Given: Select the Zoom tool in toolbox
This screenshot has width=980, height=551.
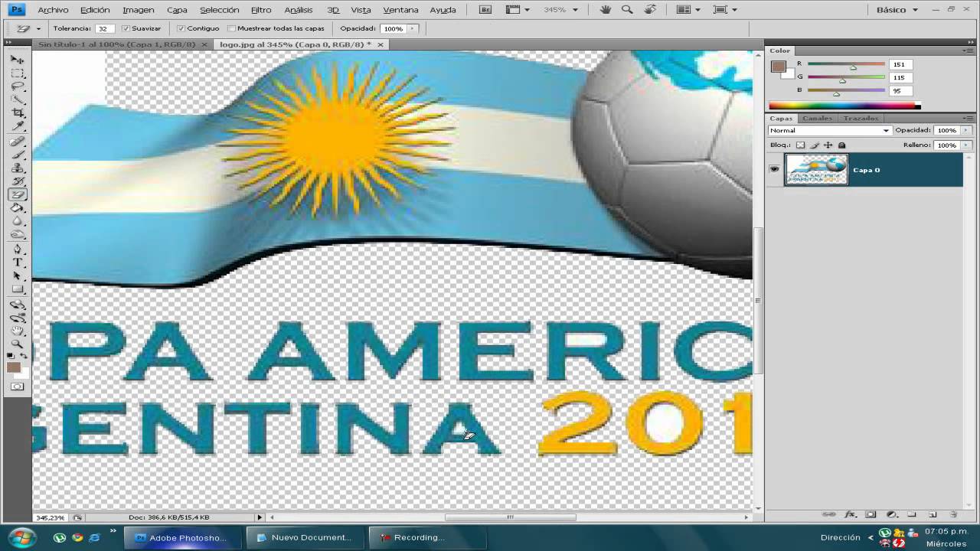Looking at the screenshot, I should [17, 344].
